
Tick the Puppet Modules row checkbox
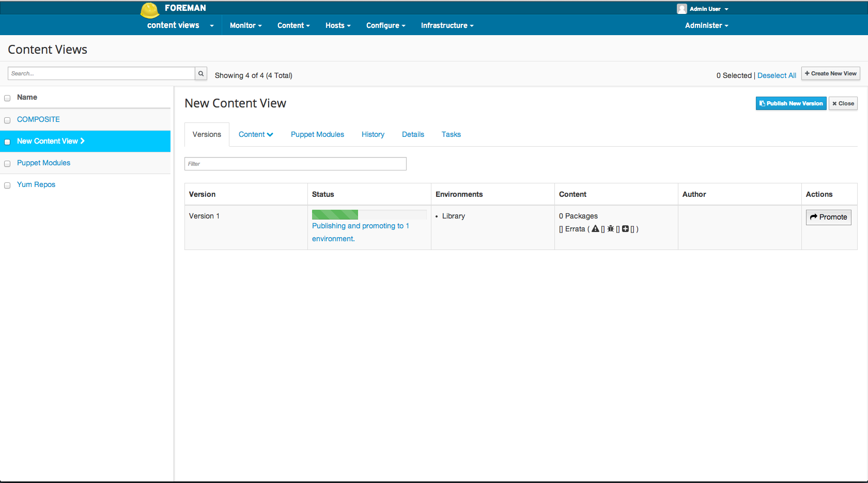(7, 164)
